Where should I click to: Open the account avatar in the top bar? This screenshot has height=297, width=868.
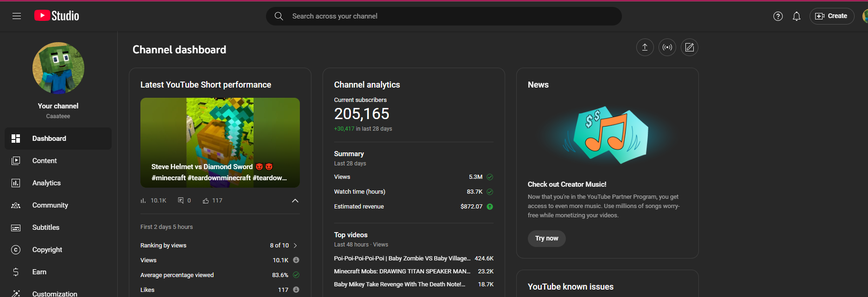pyautogui.click(x=865, y=16)
